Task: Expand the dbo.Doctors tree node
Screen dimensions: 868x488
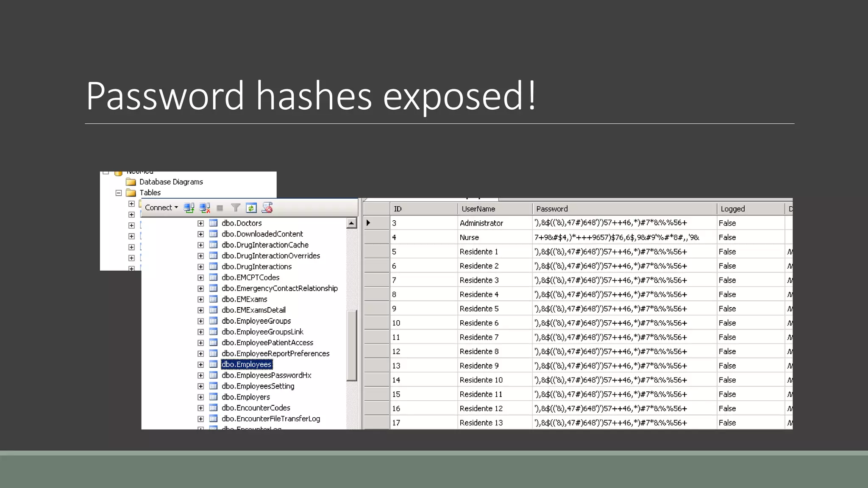Action: pyautogui.click(x=201, y=223)
